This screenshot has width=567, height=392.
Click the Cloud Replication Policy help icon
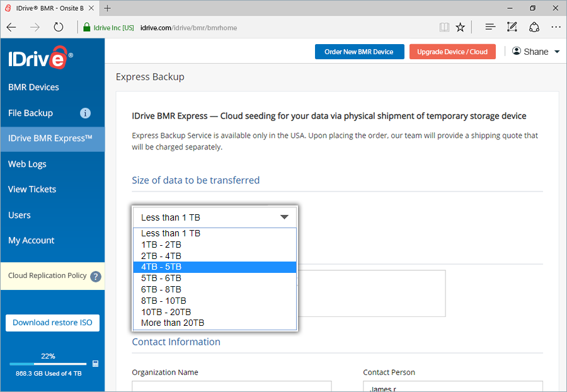point(96,276)
